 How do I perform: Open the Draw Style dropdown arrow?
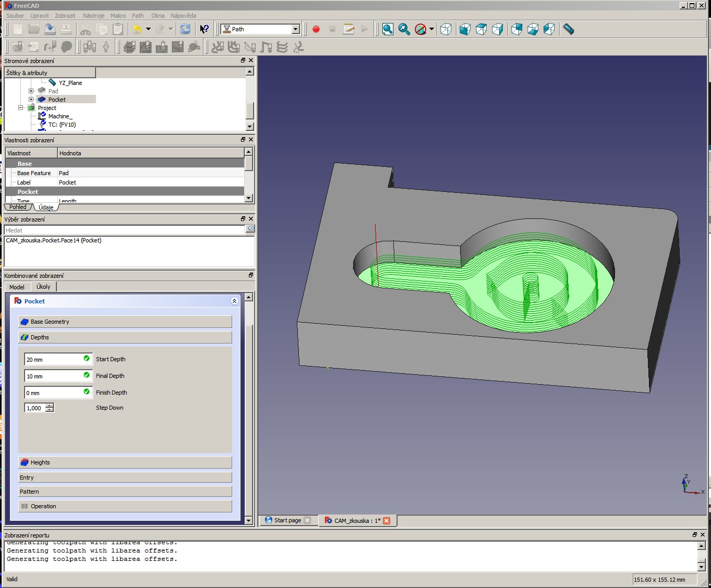tap(431, 29)
